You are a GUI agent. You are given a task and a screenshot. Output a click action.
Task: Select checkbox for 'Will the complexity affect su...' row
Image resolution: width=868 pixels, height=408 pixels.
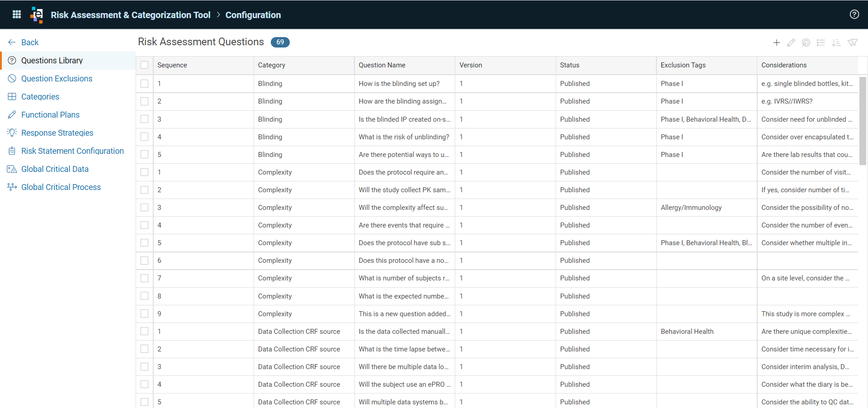144,208
